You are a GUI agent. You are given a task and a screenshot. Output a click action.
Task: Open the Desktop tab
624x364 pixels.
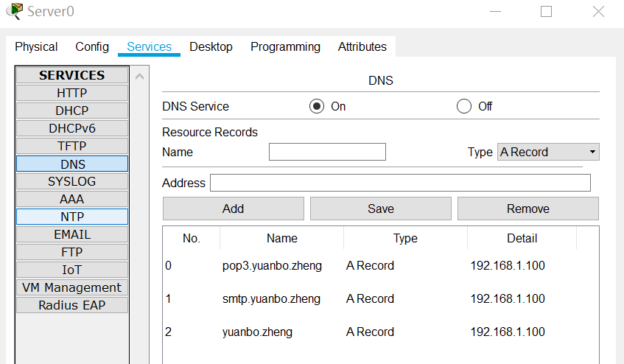point(211,46)
